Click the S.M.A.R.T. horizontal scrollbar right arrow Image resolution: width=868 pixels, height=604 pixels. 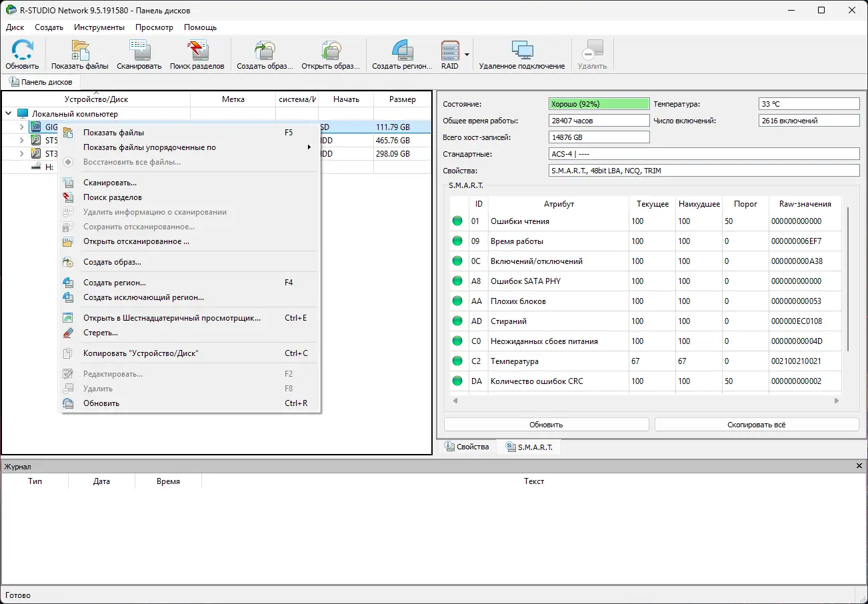(x=837, y=401)
